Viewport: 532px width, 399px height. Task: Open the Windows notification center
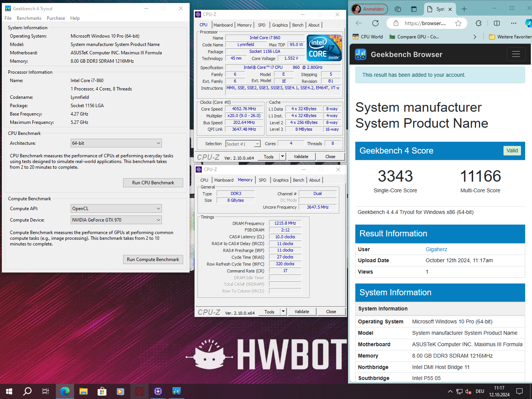(519, 391)
